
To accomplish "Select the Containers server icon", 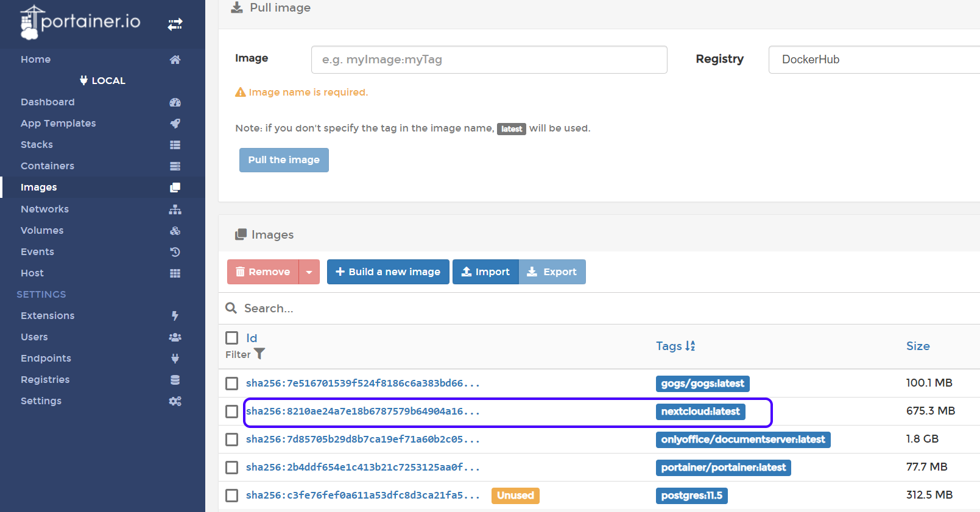I will click(175, 166).
